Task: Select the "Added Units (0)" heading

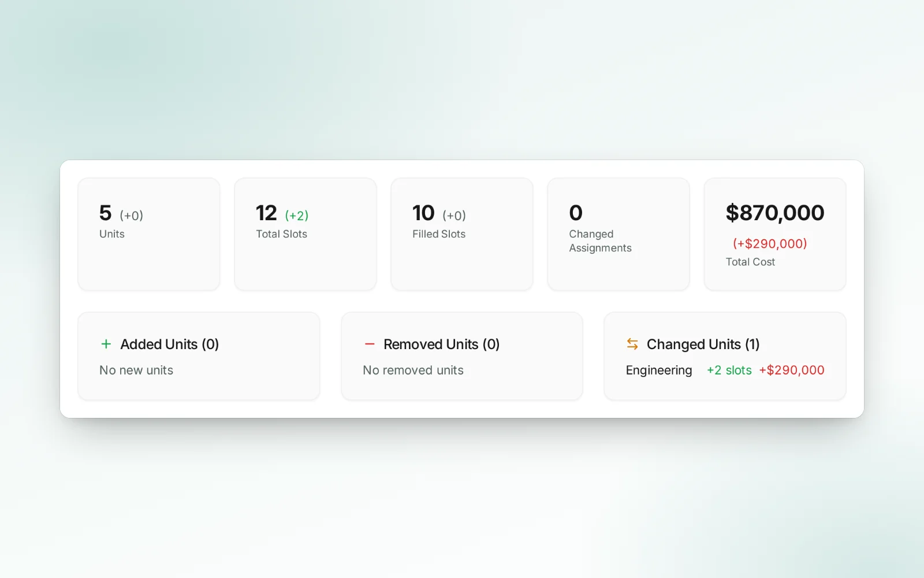Action: point(169,344)
